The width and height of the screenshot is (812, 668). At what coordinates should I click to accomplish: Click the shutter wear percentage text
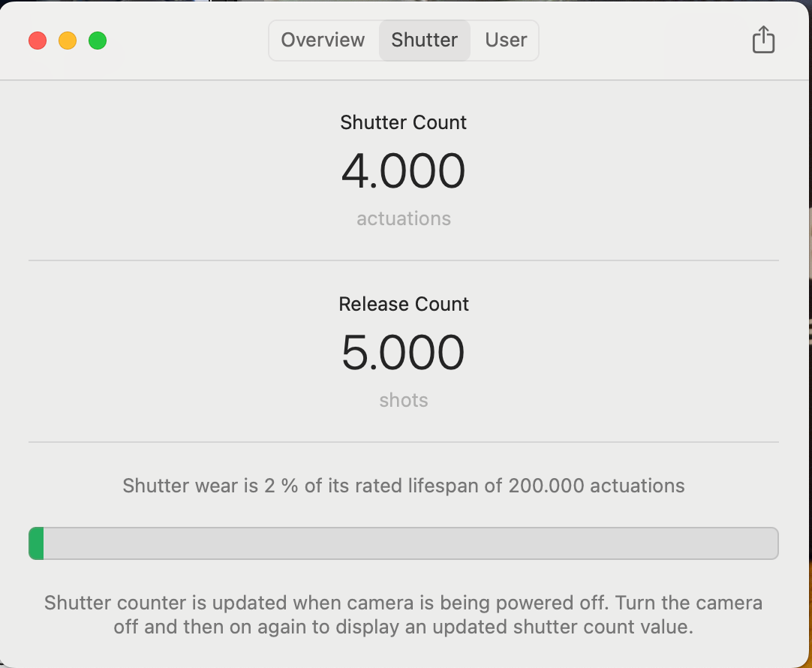[404, 486]
